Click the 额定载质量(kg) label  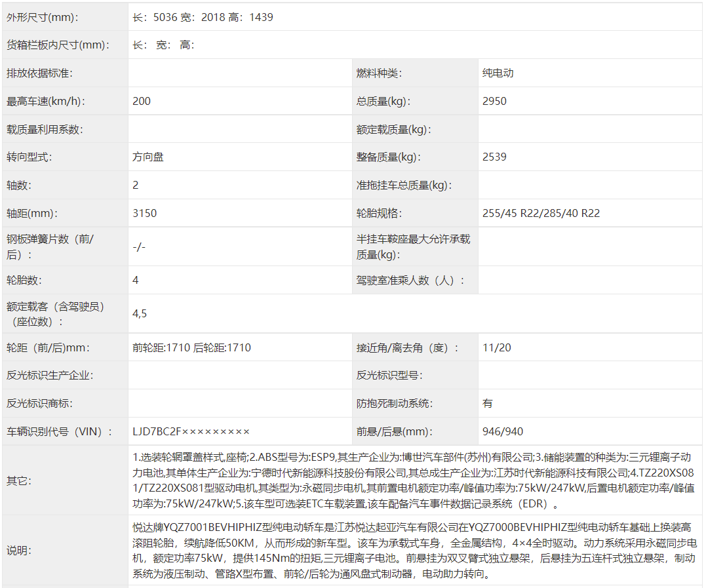click(x=393, y=130)
